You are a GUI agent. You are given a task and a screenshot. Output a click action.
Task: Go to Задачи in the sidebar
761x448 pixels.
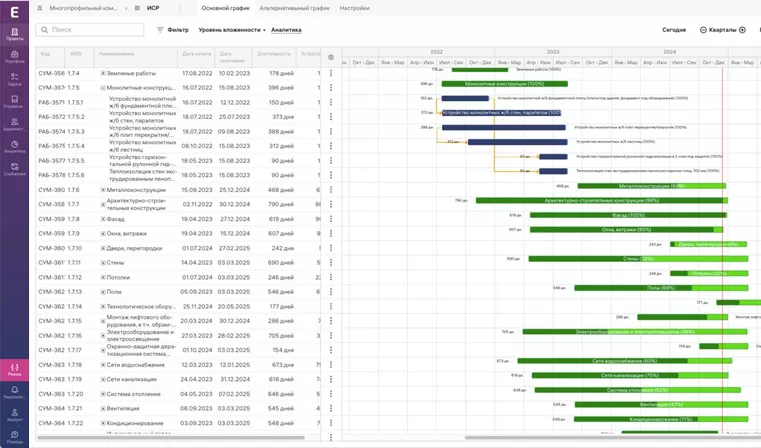tap(15, 79)
